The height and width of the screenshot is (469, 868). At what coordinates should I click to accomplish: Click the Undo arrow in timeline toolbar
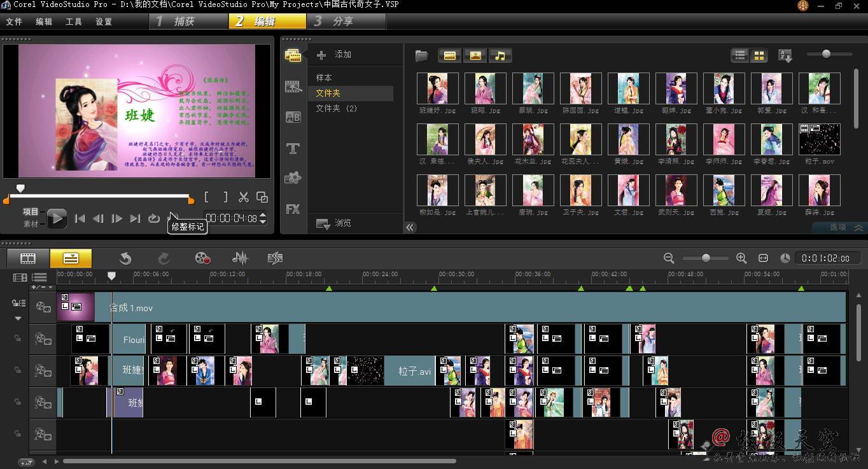[x=125, y=258]
